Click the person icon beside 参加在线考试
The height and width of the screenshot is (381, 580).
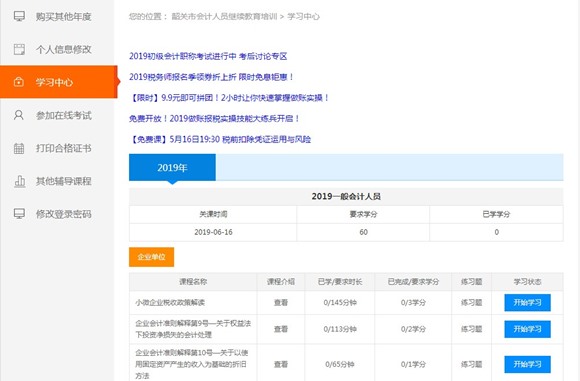(18, 115)
